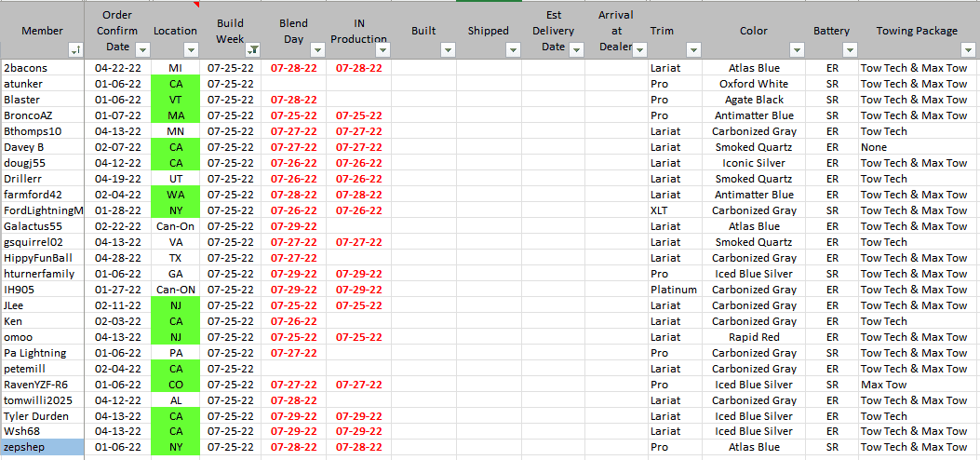
Task: Open the Shipped column filter dropdown
Action: click(x=513, y=48)
